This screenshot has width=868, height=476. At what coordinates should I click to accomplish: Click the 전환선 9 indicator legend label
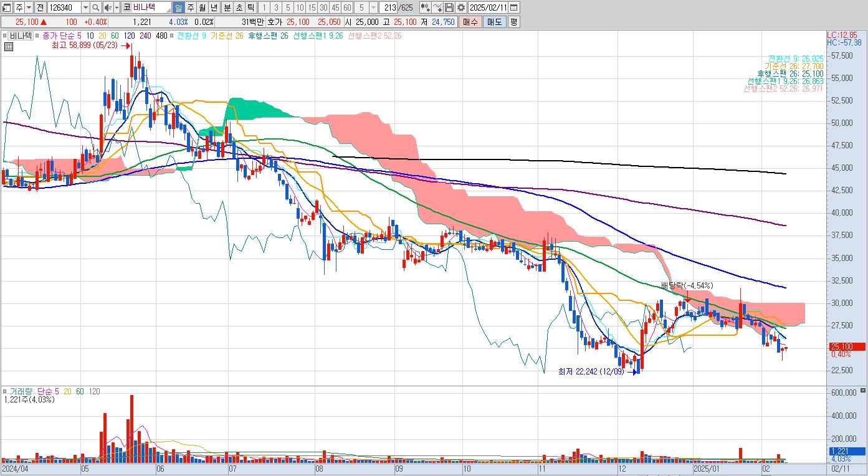(191, 36)
